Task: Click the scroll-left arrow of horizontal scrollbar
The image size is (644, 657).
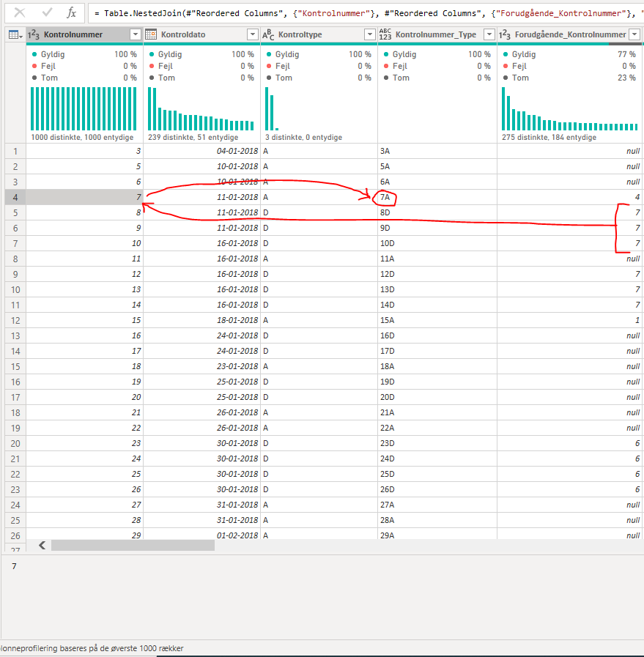Action: 42,545
